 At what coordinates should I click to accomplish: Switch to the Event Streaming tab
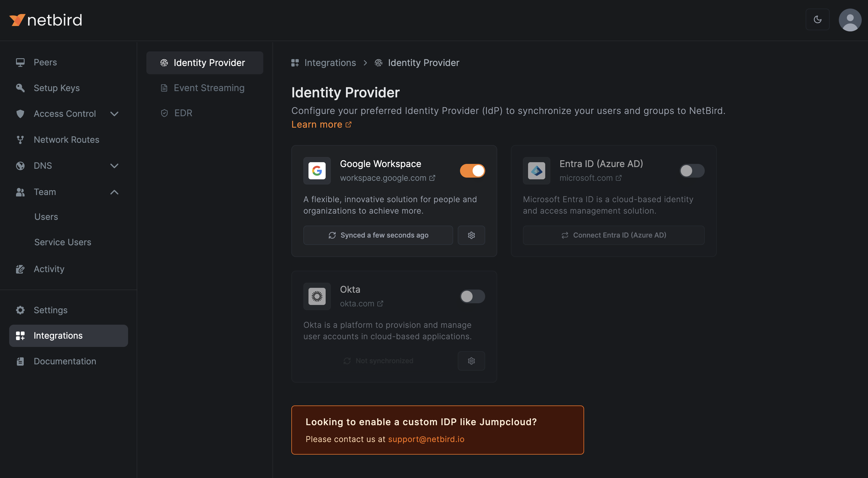pyautogui.click(x=209, y=88)
